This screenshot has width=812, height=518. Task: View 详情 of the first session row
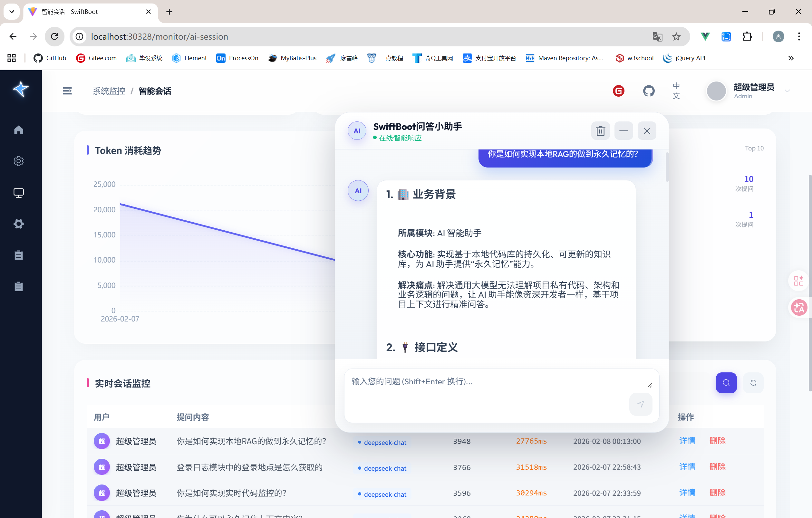tap(687, 441)
